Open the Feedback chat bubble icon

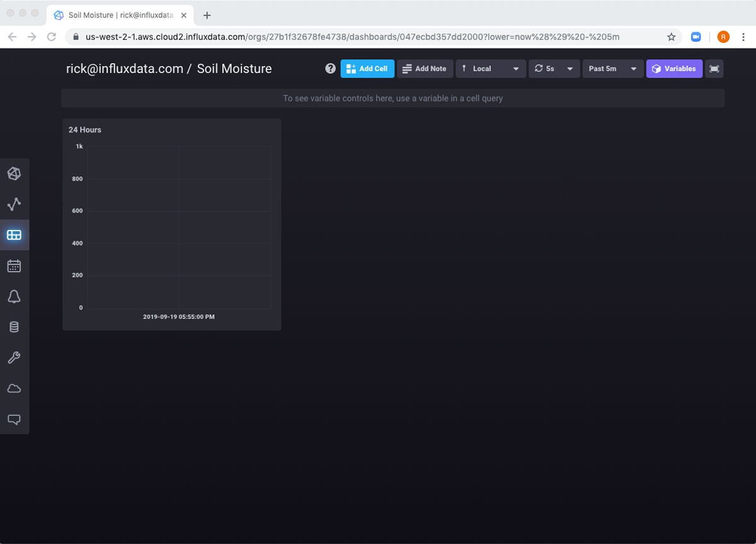14,419
